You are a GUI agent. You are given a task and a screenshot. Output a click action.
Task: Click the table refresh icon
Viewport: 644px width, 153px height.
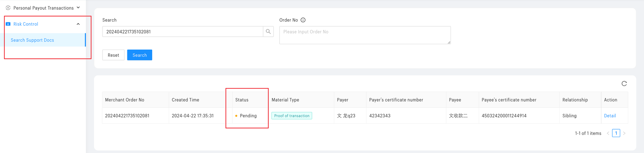[624, 83]
